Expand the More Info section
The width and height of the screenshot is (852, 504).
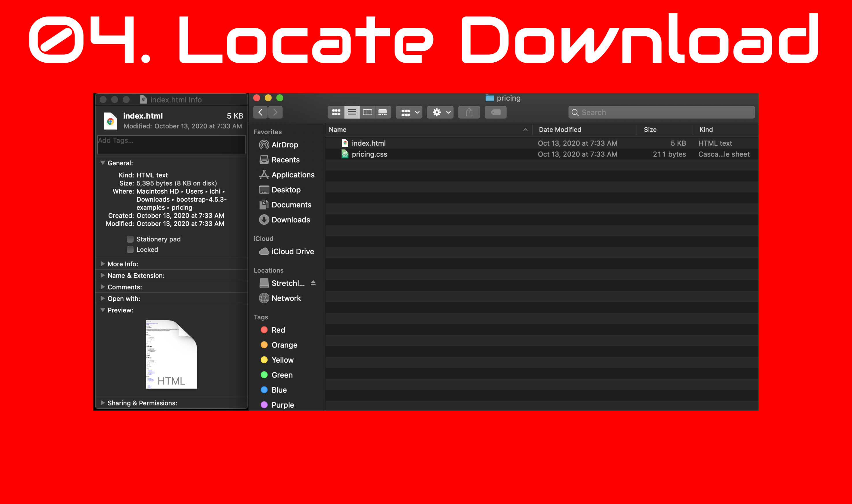coord(102,264)
